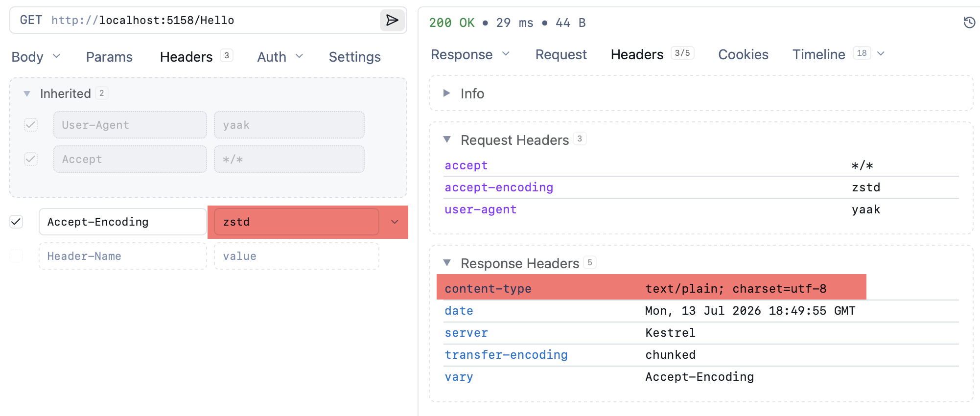Open the Auth dropdown

(x=280, y=57)
